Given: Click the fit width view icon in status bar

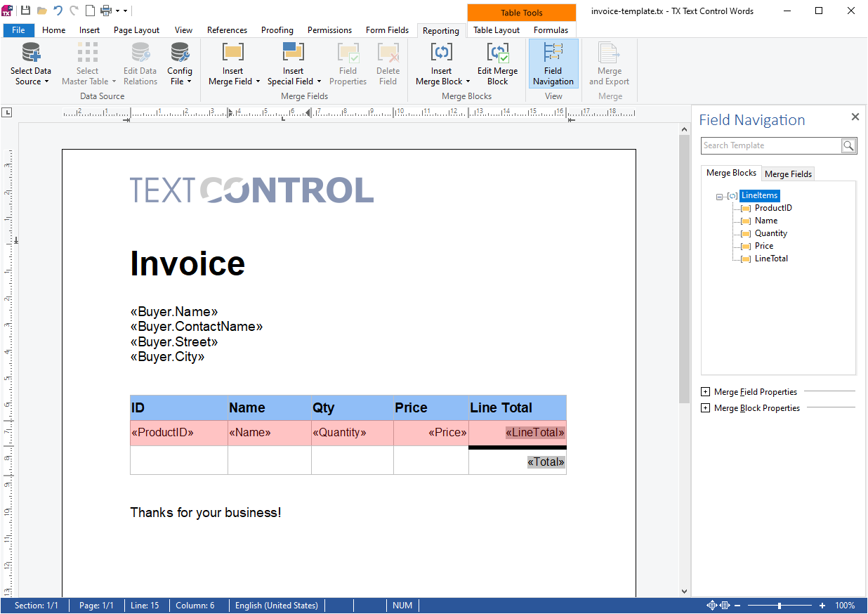Looking at the screenshot, I should click(x=725, y=606).
